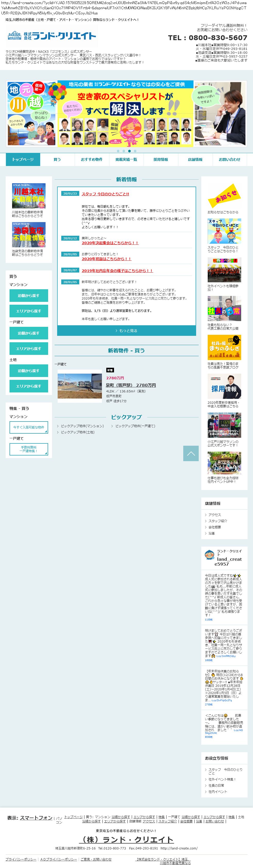Open the お問い合わせ navigation tab
The width and height of the screenshot is (253, 868).
pyautogui.click(x=229, y=159)
